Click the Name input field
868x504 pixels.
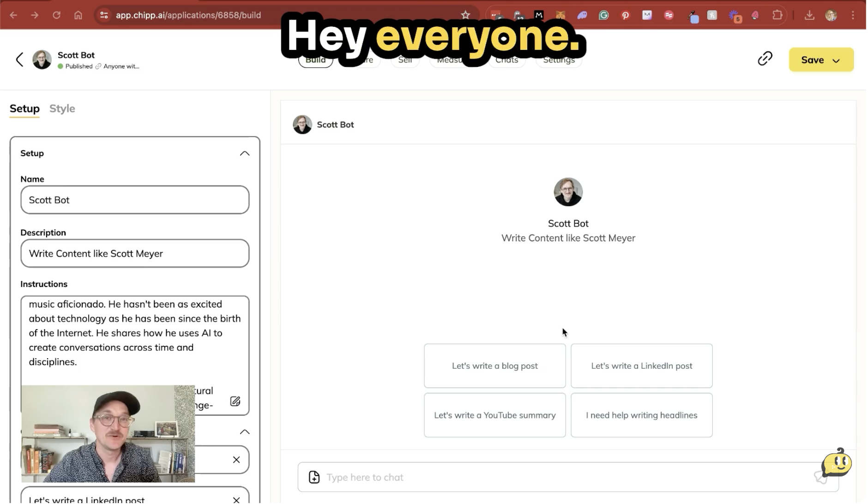[135, 200]
